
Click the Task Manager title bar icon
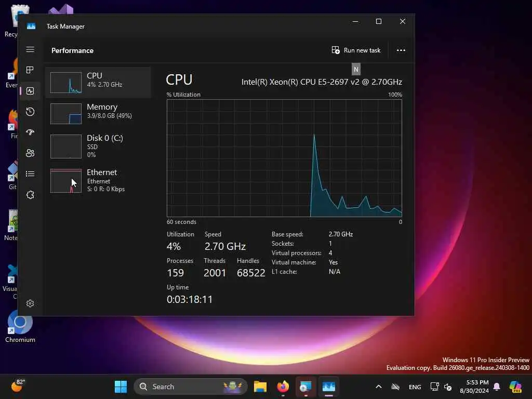pyautogui.click(x=31, y=26)
